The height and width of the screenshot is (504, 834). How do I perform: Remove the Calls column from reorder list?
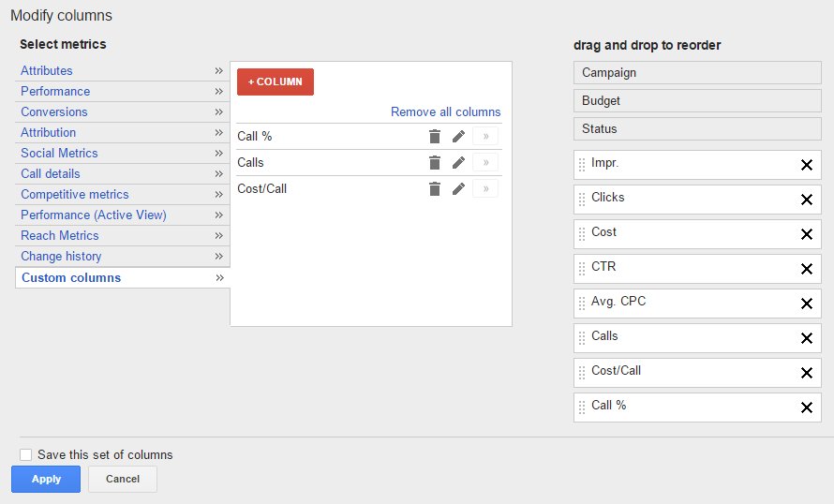pos(806,338)
